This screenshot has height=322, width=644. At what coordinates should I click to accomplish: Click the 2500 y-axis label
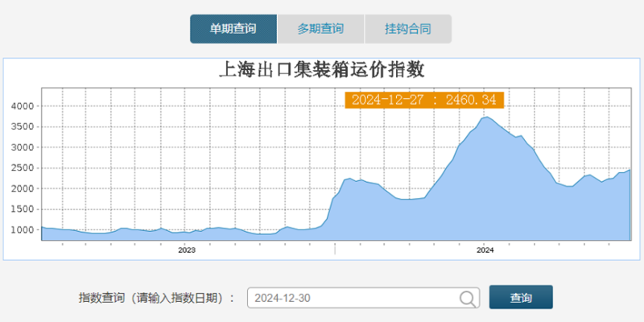pyautogui.click(x=22, y=168)
